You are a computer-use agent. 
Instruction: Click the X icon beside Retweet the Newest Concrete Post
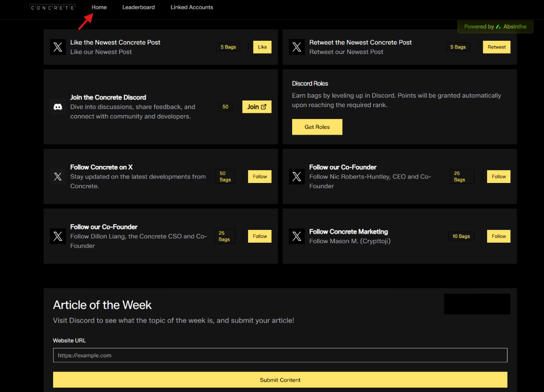click(x=297, y=47)
